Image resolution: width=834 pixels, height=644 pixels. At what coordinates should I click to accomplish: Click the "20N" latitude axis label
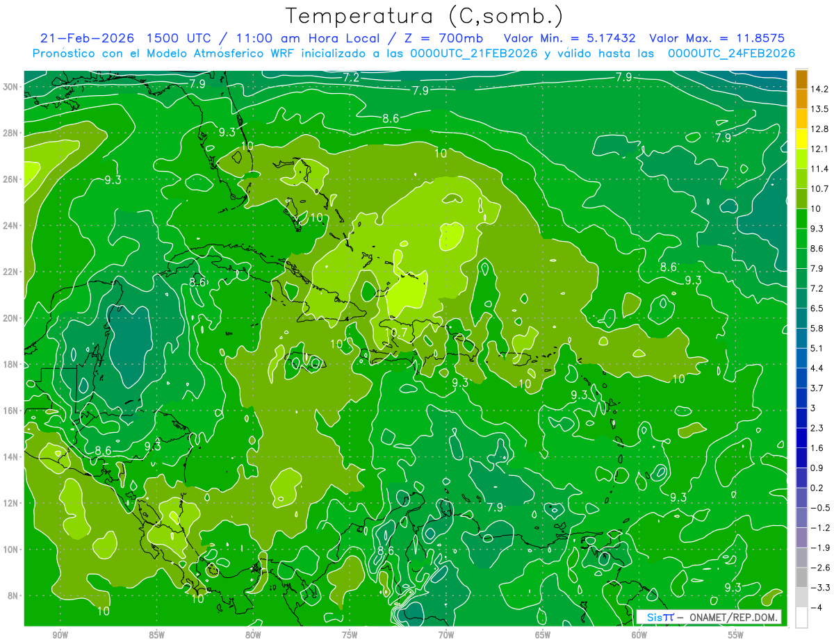click(11, 318)
